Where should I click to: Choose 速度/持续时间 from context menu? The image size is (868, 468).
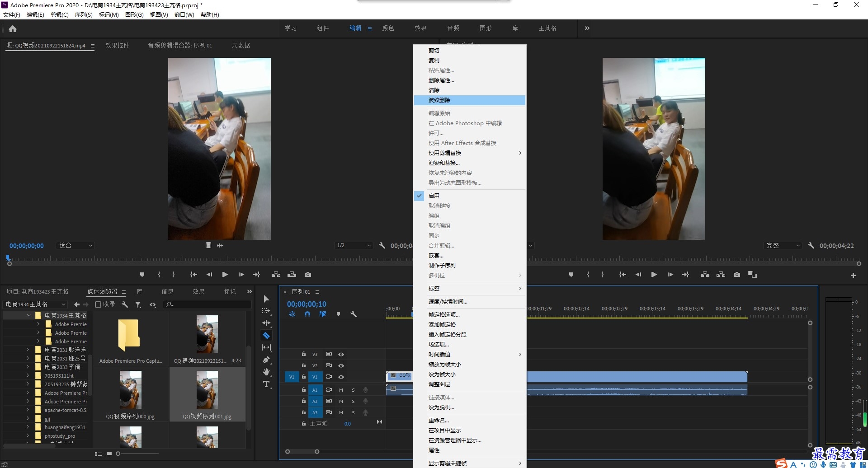(x=470, y=301)
